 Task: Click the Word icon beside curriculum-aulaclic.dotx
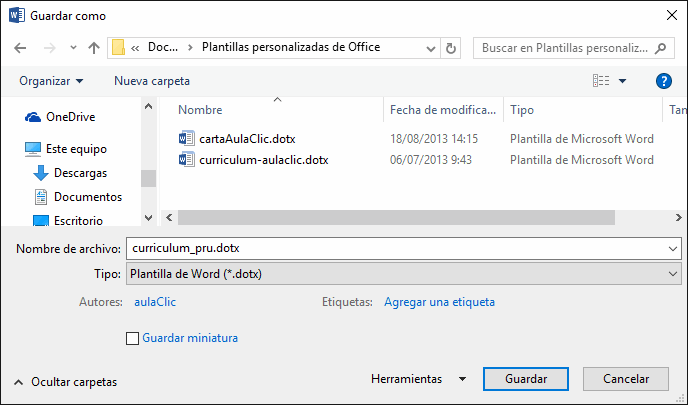(x=185, y=160)
